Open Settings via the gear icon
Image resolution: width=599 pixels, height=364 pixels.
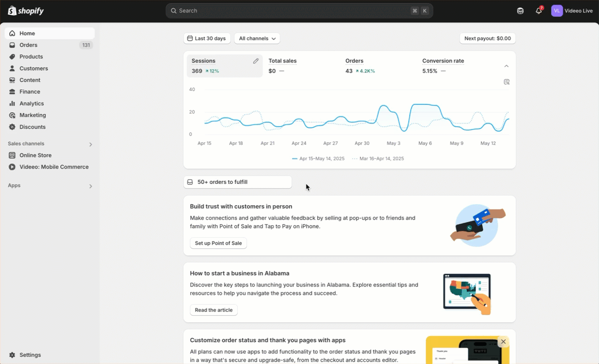[12, 355]
